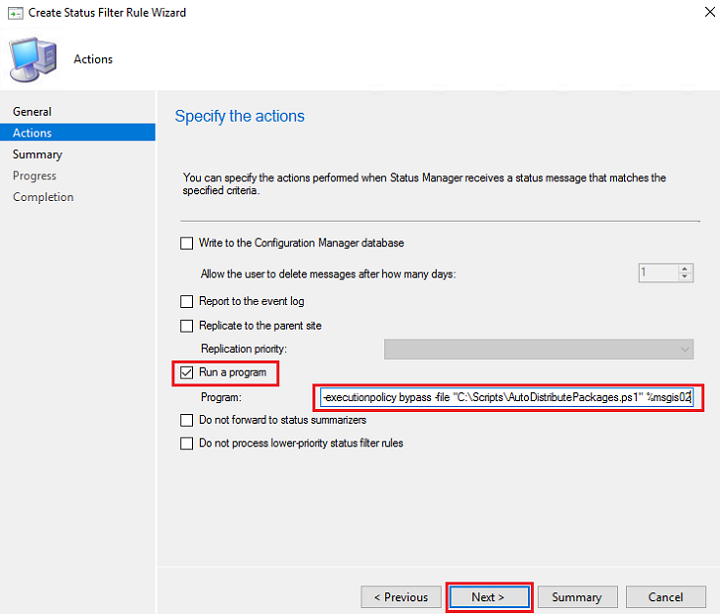
Task: Select the Actions step in sidebar
Action: (32, 133)
